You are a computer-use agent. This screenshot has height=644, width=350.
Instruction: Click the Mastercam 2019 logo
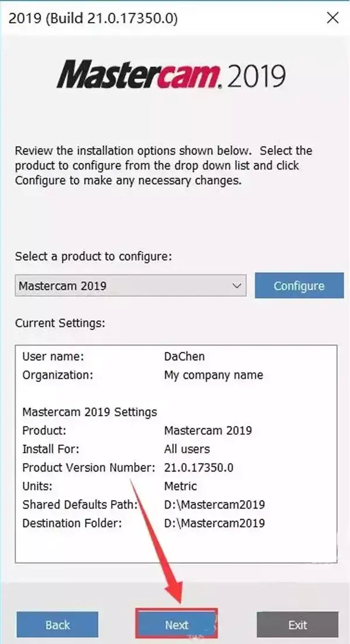pyautogui.click(x=171, y=75)
